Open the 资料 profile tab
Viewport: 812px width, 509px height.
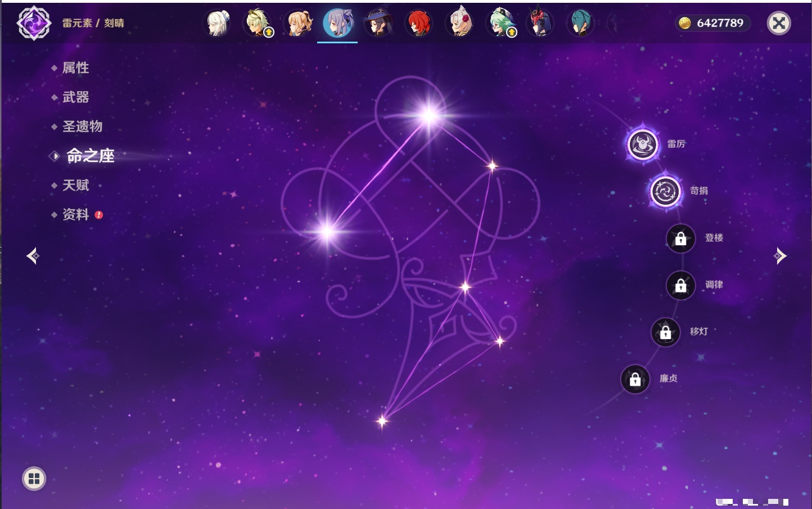click(75, 214)
